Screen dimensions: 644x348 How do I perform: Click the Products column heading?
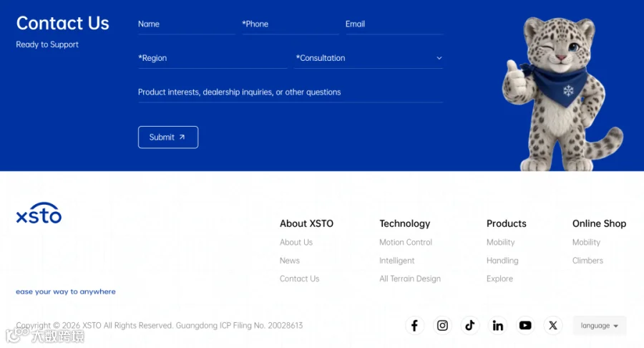pyautogui.click(x=507, y=223)
